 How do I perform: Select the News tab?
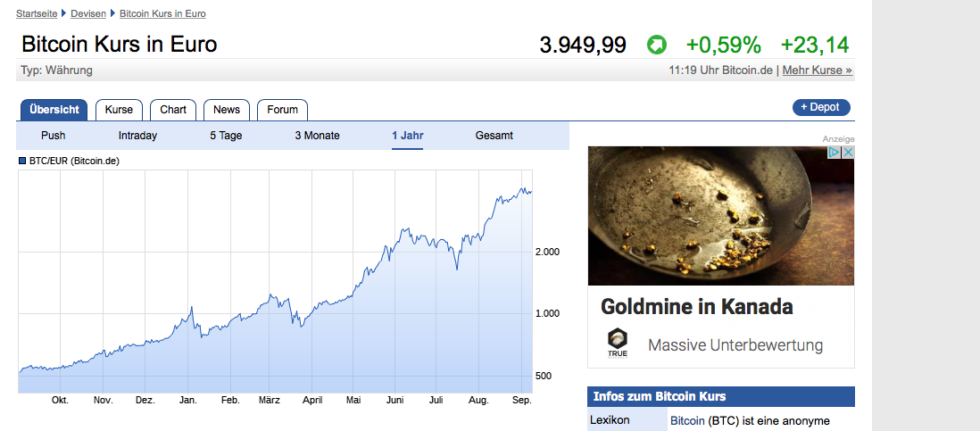coord(227,110)
